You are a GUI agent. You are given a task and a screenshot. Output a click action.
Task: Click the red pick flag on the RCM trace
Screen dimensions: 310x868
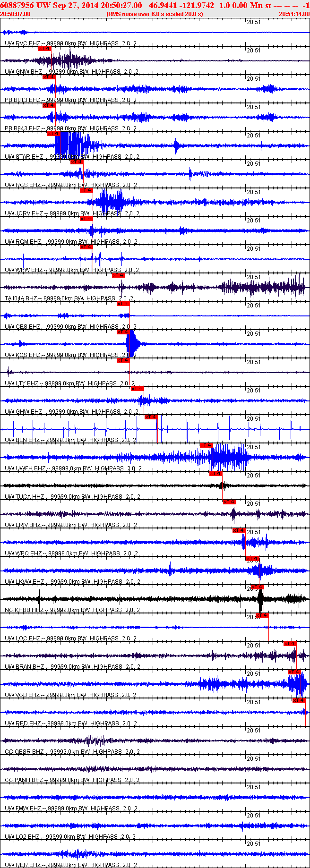(x=86, y=218)
